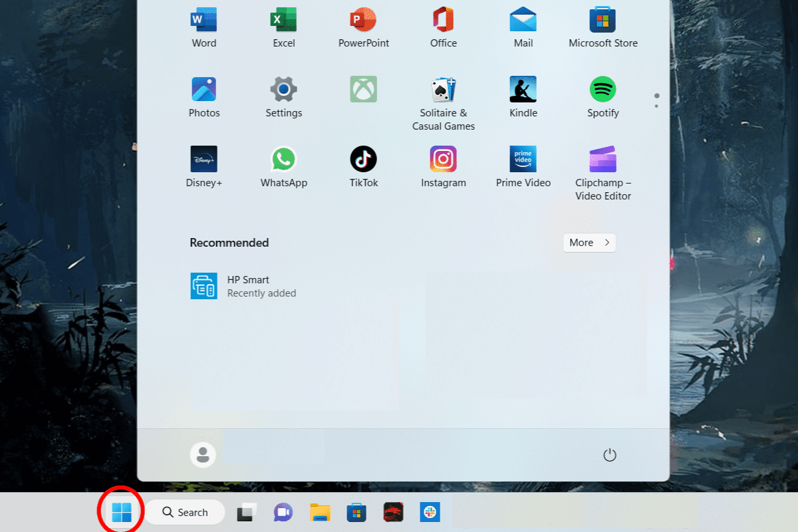
Task: Open Microsoft Store from pinned apps
Action: click(x=602, y=28)
